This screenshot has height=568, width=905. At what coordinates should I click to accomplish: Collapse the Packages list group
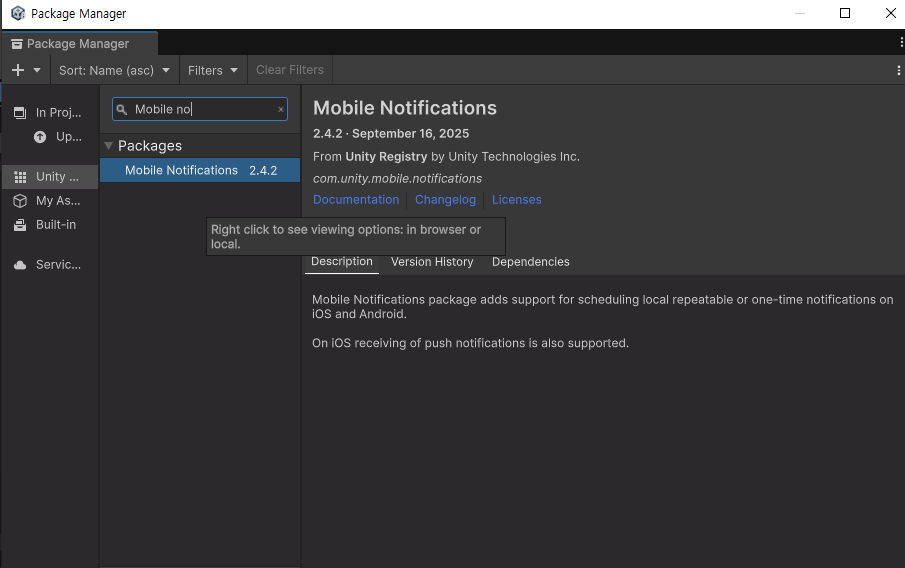click(108, 146)
